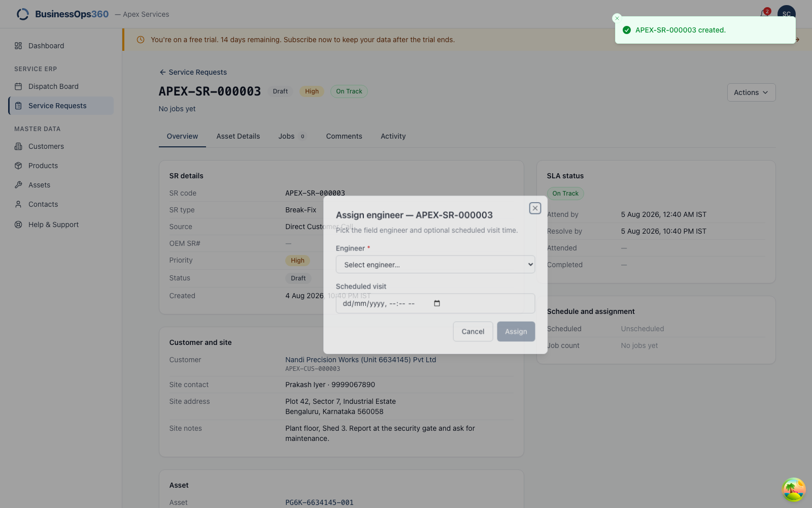Image resolution: width=812 pixels, height=508 pixels.
Task: Open Dispatch Board calendar icon
Action: pos(18,86)
